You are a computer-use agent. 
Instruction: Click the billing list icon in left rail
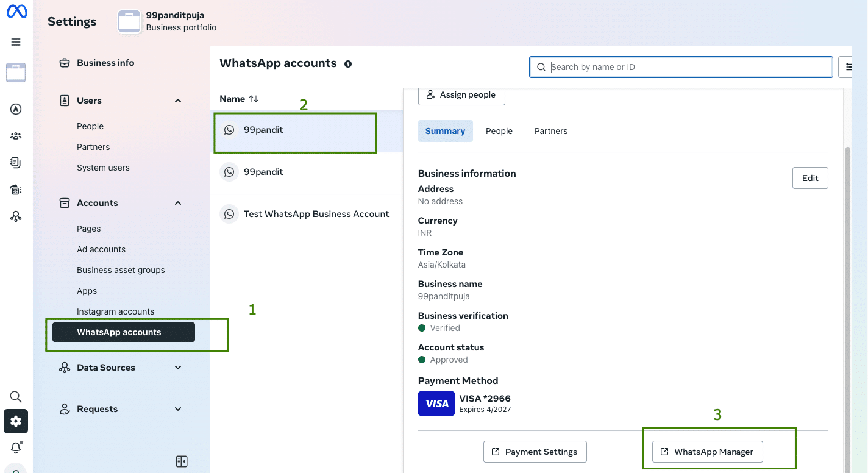[x=16, y=190]
